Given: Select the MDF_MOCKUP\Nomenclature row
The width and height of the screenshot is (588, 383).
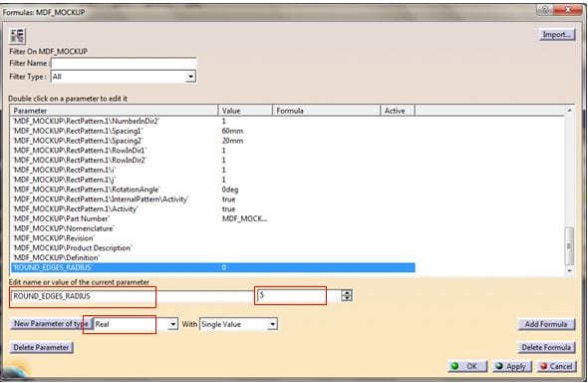Looking at the screenshot, I should (212, 228).
